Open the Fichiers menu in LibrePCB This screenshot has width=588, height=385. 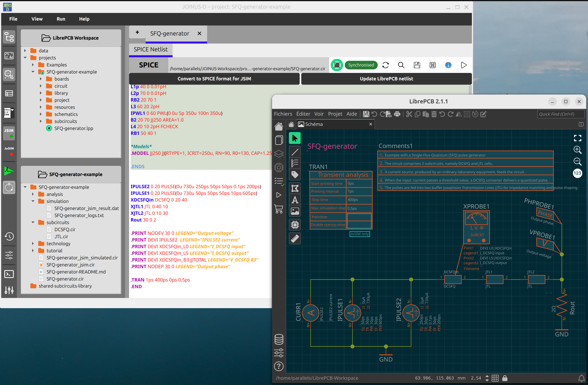click(x=283, y=114)
